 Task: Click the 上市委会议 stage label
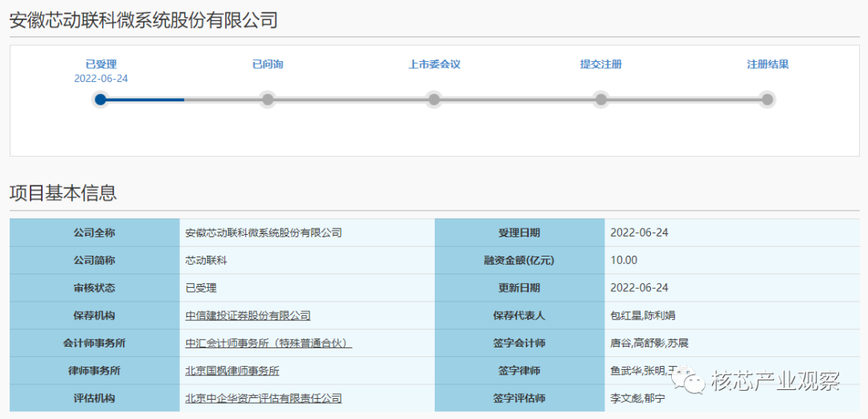click(x=435, y=64)
